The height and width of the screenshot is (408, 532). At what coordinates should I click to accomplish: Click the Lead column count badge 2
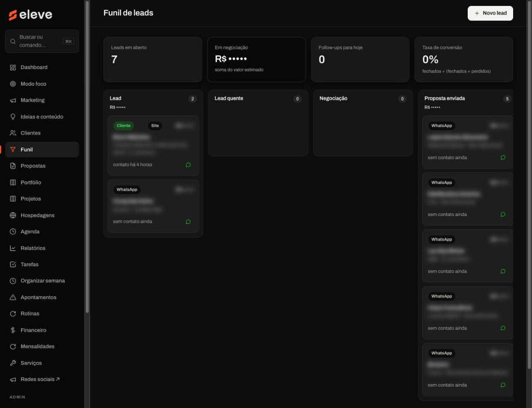pos(192,99)
